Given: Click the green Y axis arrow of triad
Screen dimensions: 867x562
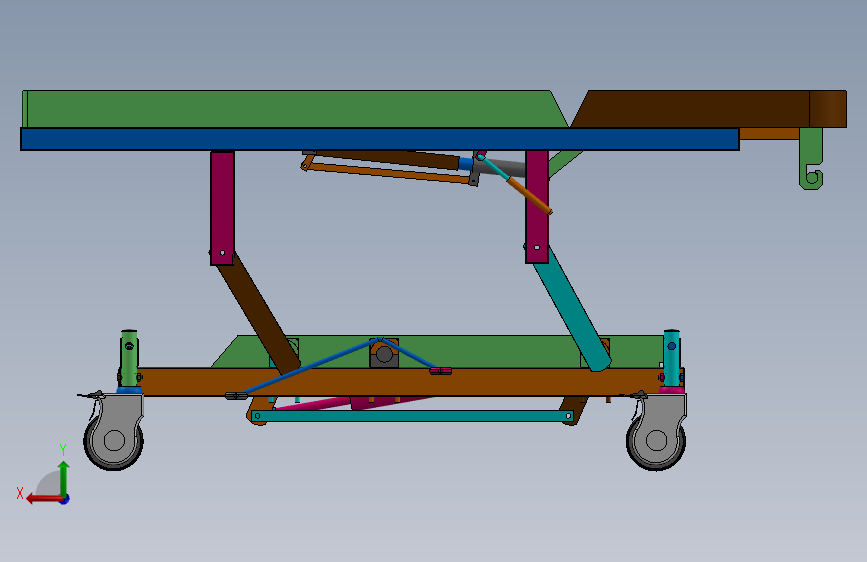Looking at the screenshot, I should [x=64, y=478].
